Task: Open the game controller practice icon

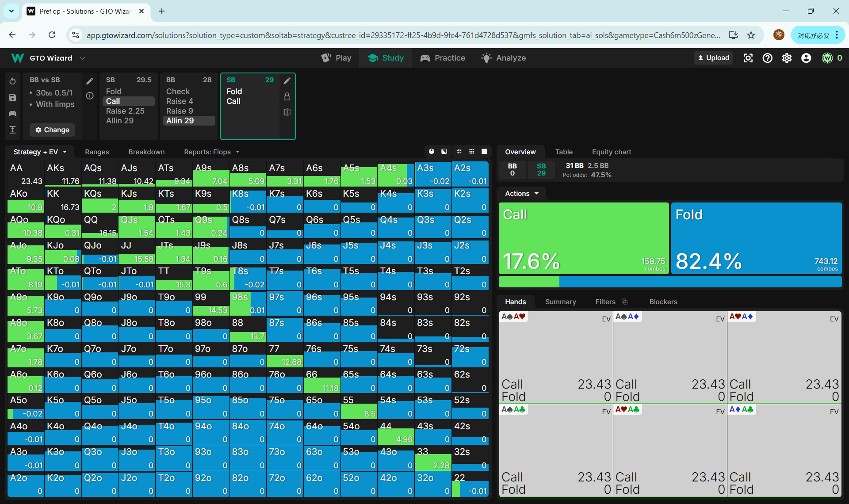Action: click(x=12, y=114)
